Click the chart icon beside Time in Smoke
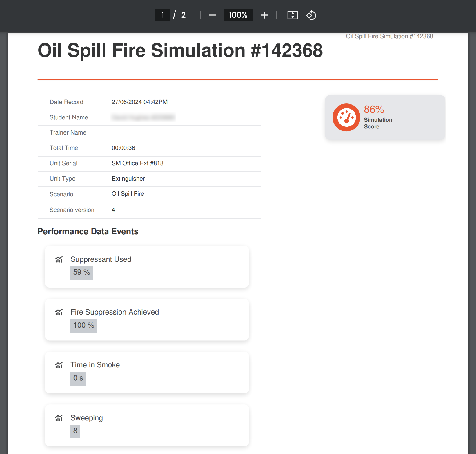The height and width of the screenshot is (454, 476). point(59,365)
